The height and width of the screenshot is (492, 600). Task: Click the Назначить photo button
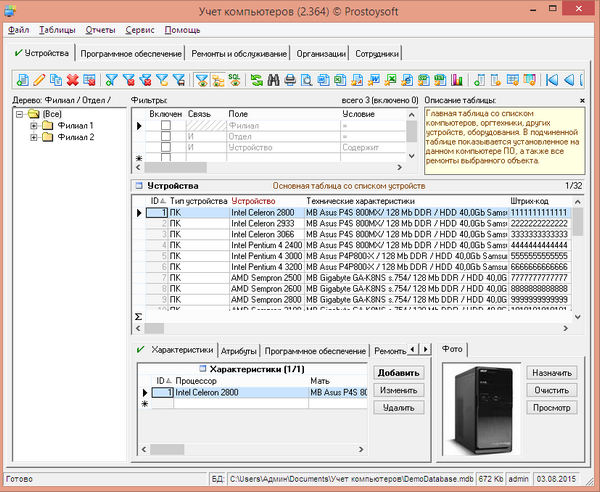coord(551,373)
